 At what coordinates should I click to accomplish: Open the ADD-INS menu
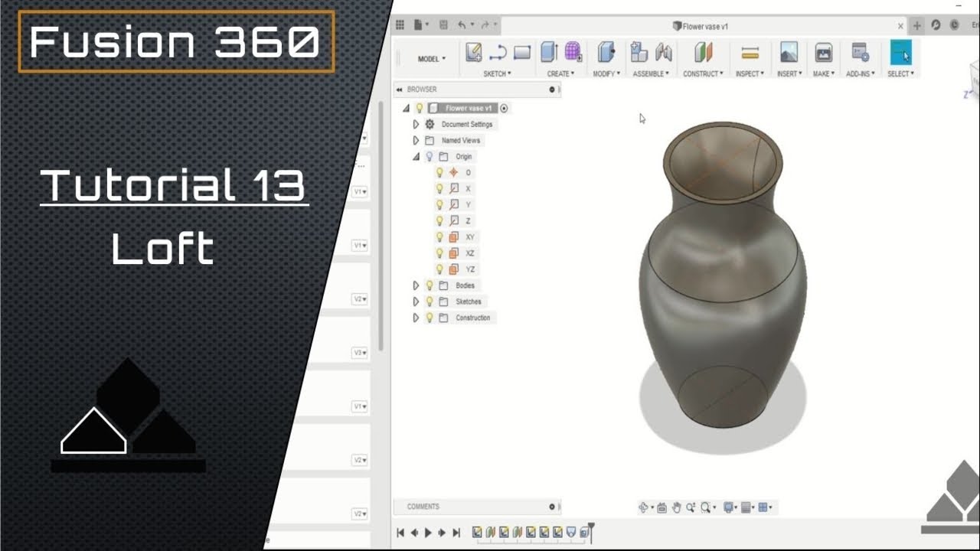pyautogui.click(x=861, y=74)
